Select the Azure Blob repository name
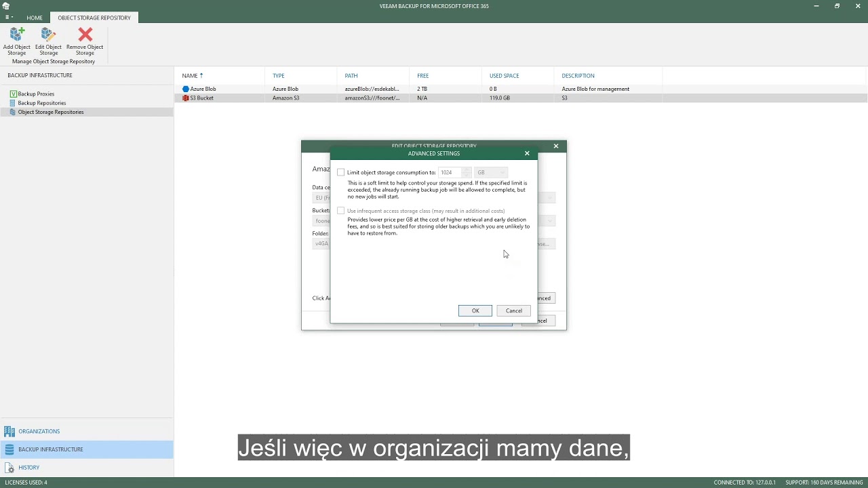868x488 pixels. pyautogui.click(x=203, y=89)
